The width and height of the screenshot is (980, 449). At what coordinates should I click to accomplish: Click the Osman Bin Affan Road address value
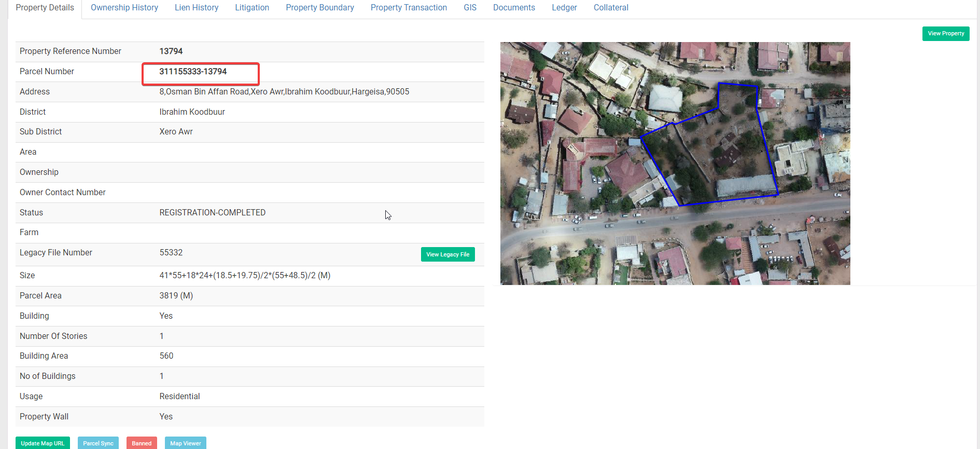point(284,92)
